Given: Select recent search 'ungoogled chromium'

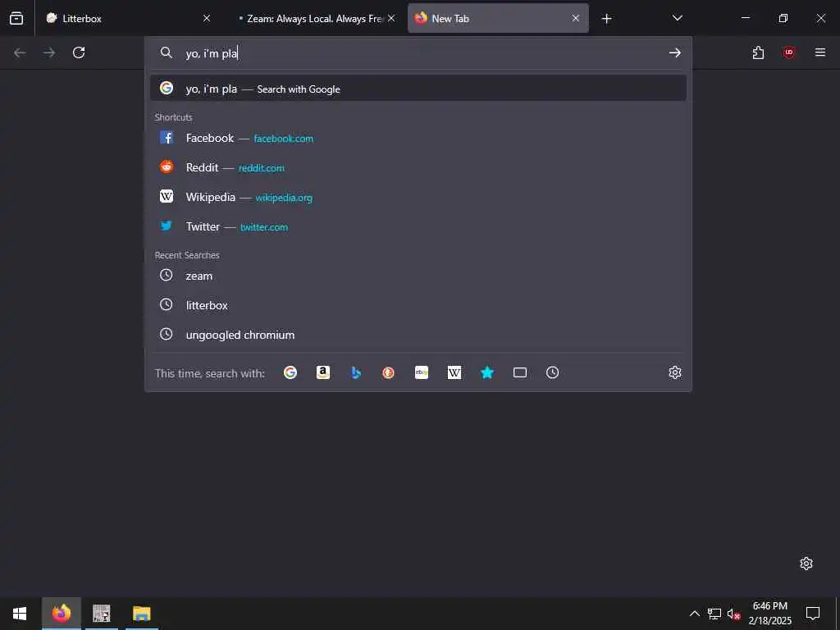Looking at the screenshot, I should pyautogui.click(x=418, y=335).
